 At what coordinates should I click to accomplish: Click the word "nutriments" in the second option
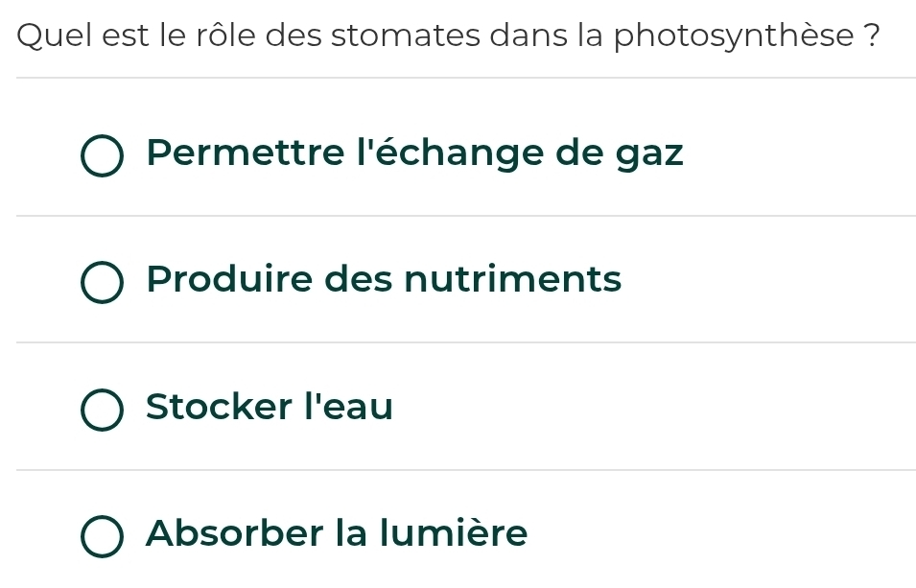[x=512, y=280]
